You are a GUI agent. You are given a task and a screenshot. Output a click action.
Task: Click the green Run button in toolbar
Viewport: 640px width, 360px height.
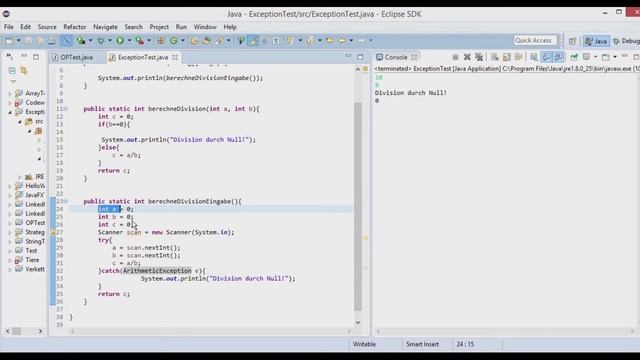coord(120,40)
